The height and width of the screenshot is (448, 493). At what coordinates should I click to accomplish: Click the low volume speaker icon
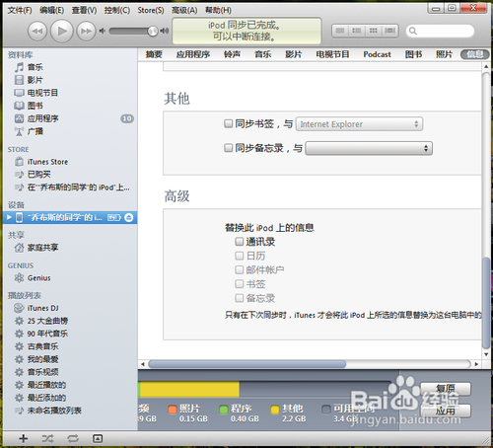click(103, 31)
